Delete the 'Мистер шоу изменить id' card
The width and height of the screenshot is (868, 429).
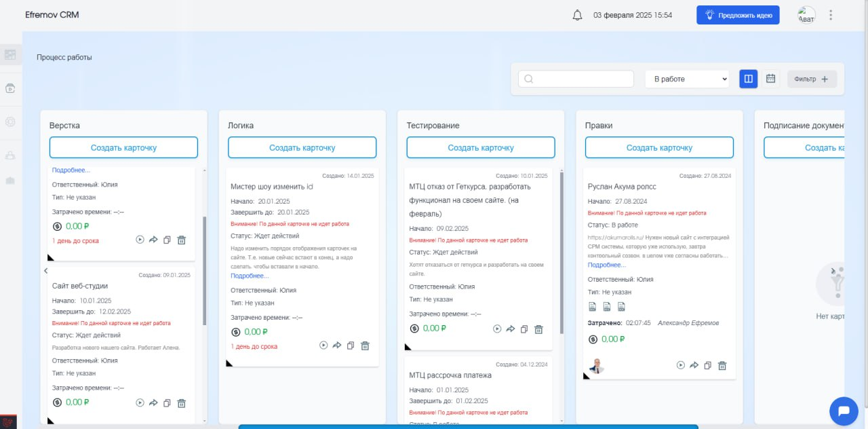coord(365,346)
